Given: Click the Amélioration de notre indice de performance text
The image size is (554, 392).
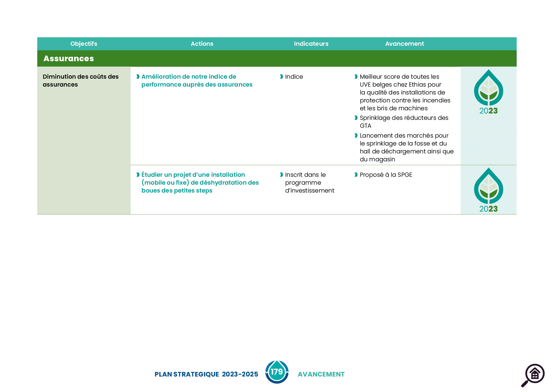Looking at the screenshot, I should pyautogui.click(x=197, y=81).
